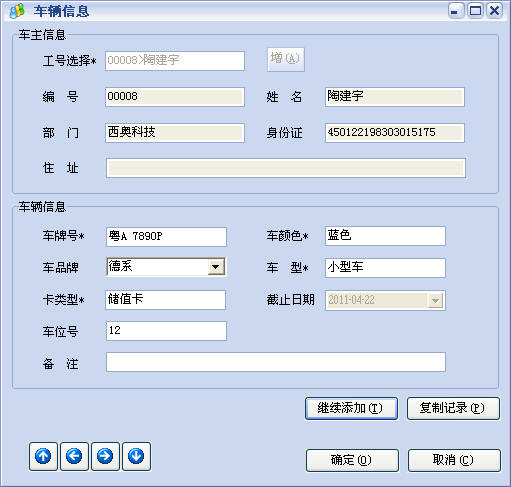
Task: Select the 车颜色 field containing 蓝色
Action: coord(385,236)
